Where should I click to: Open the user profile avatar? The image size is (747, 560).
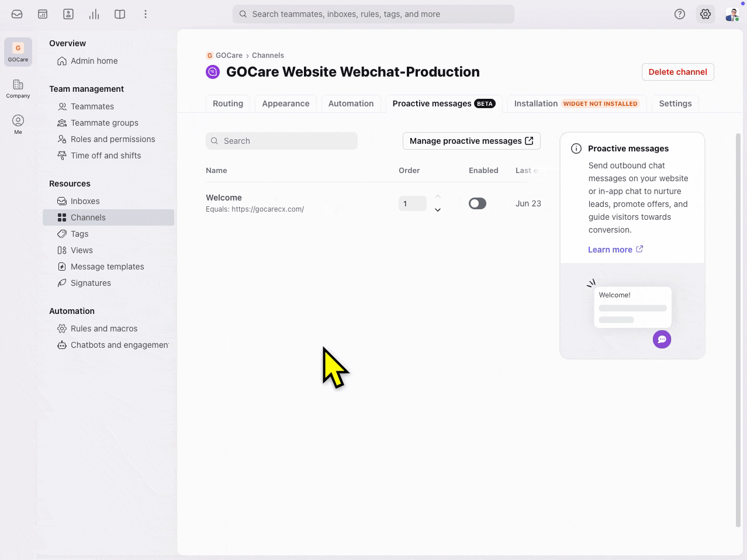(732, 14)
